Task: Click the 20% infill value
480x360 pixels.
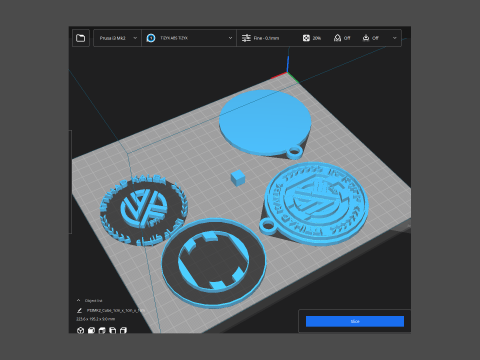Action: (x=317, y=38)
